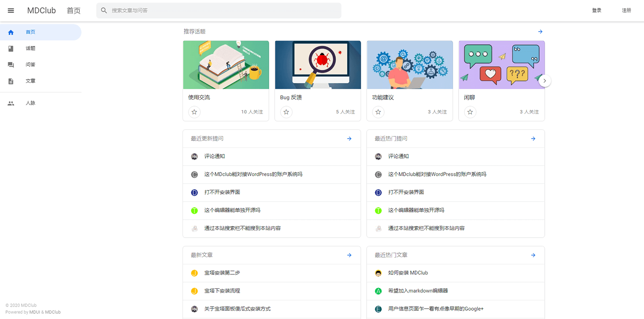Open the WordPress account question in 最近热门提问

(456, 175)
